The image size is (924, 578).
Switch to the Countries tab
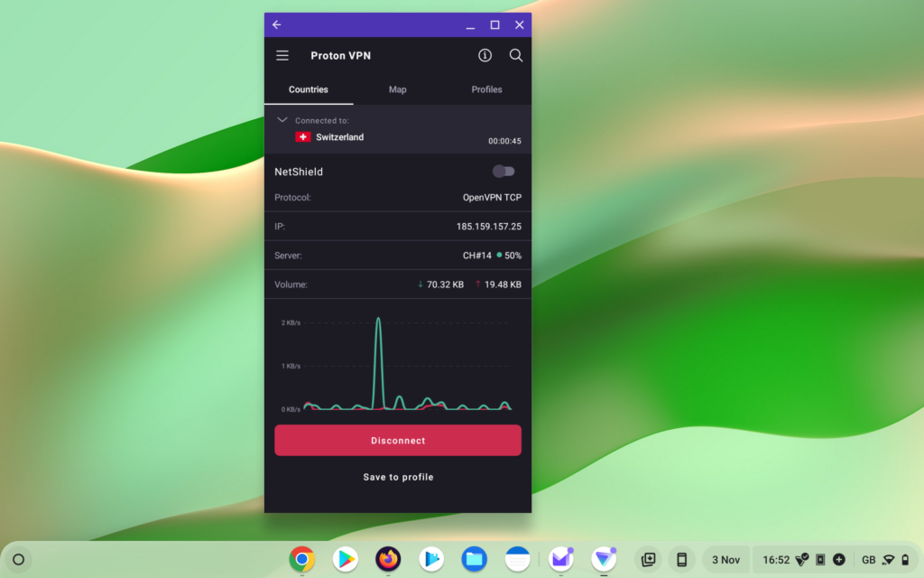click(309, 89)
